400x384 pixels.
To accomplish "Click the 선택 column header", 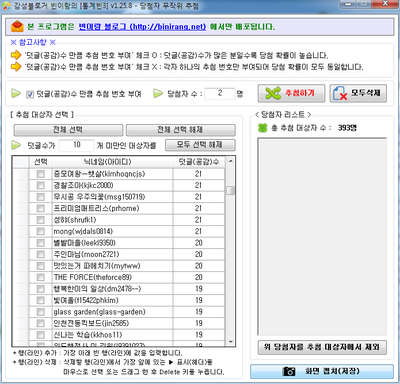I will tap(41, 162).
